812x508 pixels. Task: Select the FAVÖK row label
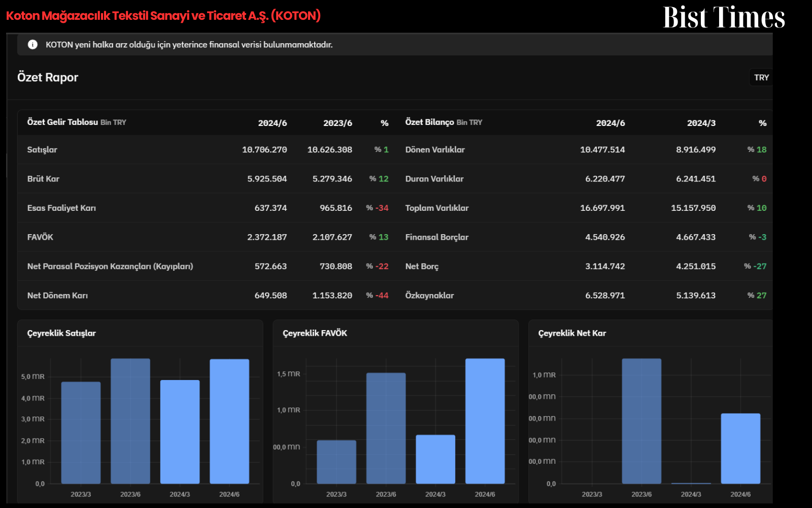point(40,237)
